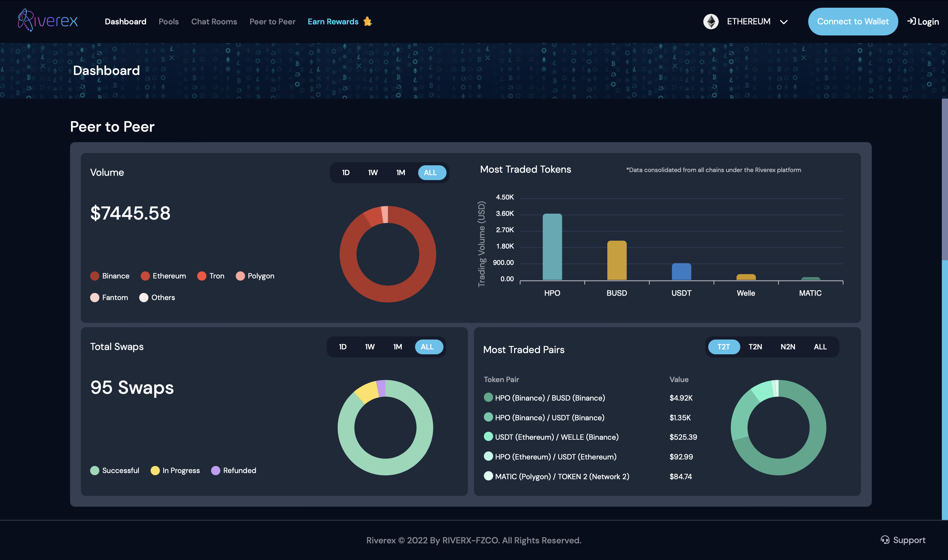948x560 pixels.
Task: Select HPO (Binance) / USDT (Binance) row
Action: click(590, 417)
